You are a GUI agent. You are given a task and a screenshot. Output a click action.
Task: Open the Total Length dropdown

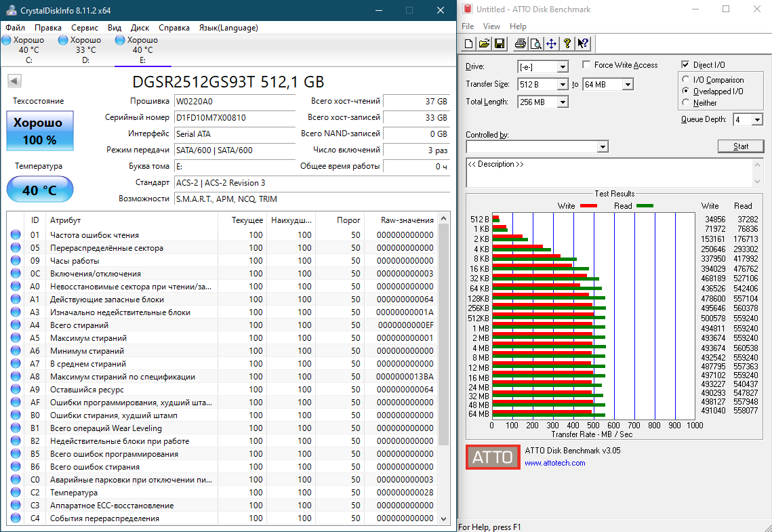coord(562,102)
